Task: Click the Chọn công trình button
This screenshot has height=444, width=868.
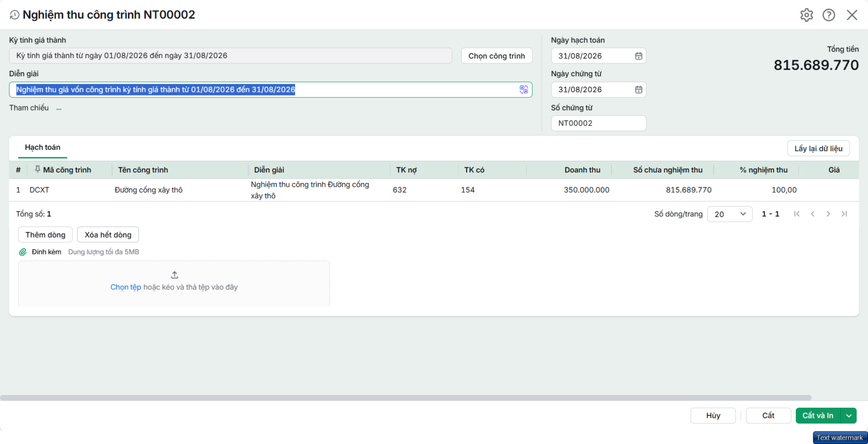Action: click(x=496, y=56)
